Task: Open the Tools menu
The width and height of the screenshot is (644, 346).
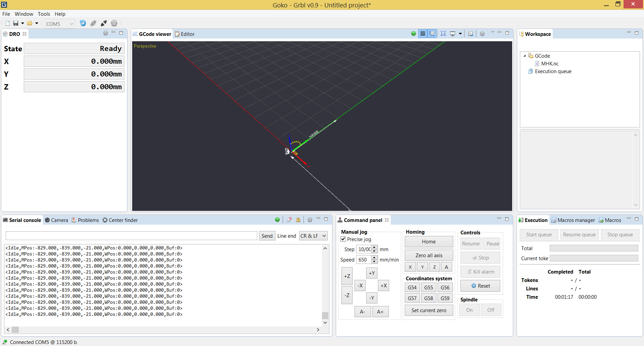Action: [44, 14]
